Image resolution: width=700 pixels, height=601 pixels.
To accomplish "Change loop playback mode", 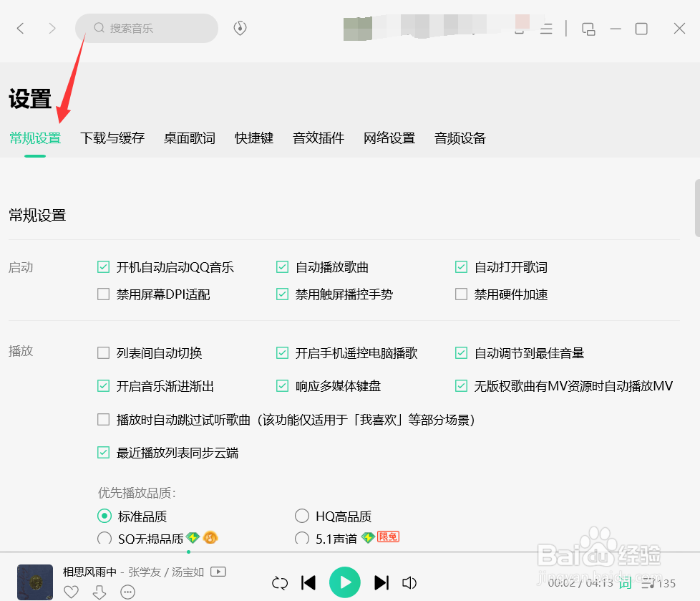I will (280, 583).
